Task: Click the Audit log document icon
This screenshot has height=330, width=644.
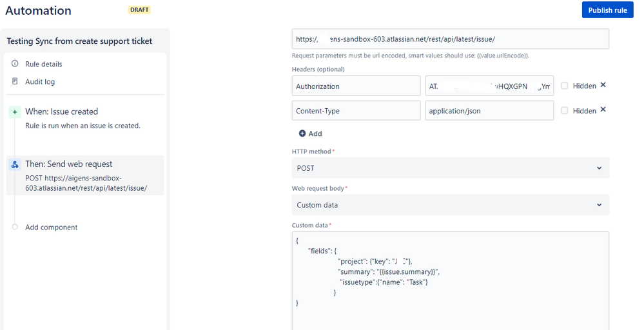Action: [15, 81]
